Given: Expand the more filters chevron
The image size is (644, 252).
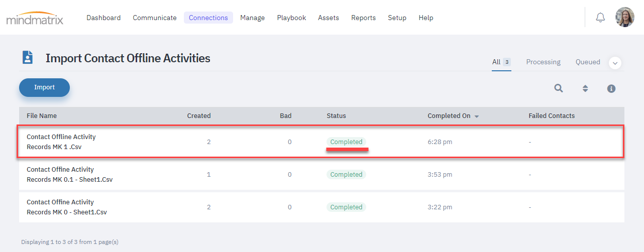Looking at the screenshot, I should click(x=615, y=63).
